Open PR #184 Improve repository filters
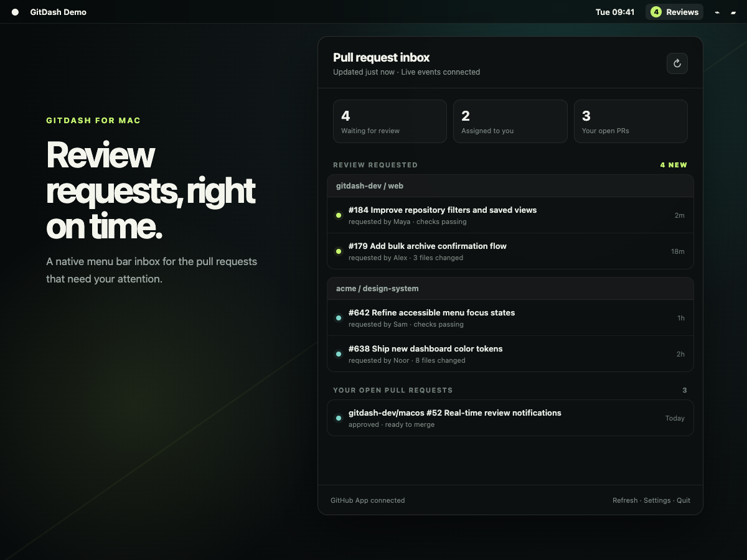747x560 pixels. (x=510, y=215)
